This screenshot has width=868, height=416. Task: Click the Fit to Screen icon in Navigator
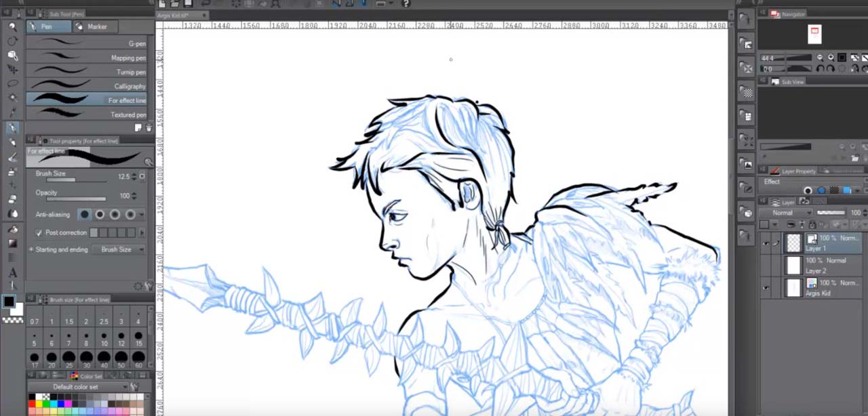[842, 58]
